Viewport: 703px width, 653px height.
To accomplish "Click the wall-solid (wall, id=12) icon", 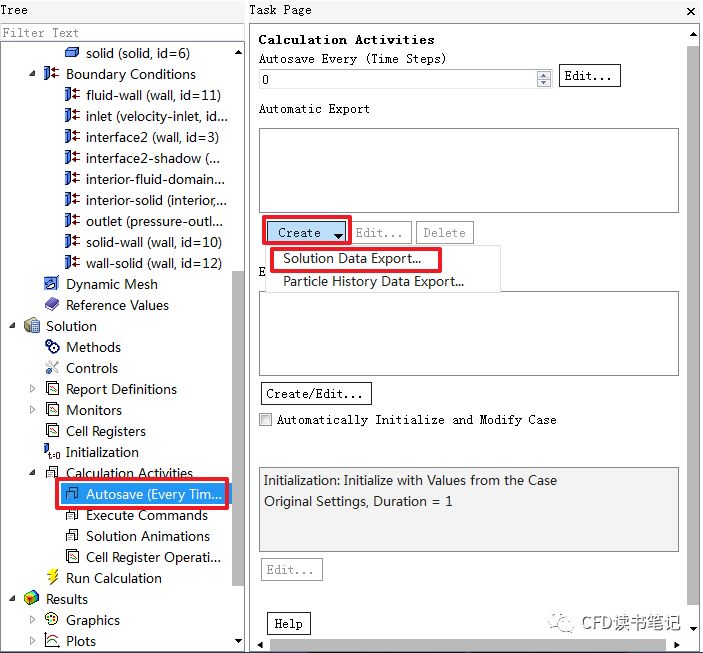I will [x=72, y=263].
